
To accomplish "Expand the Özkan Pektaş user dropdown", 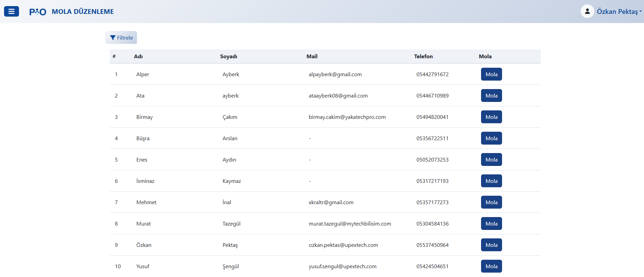I will pyautogui.click(x=619, y=12).
